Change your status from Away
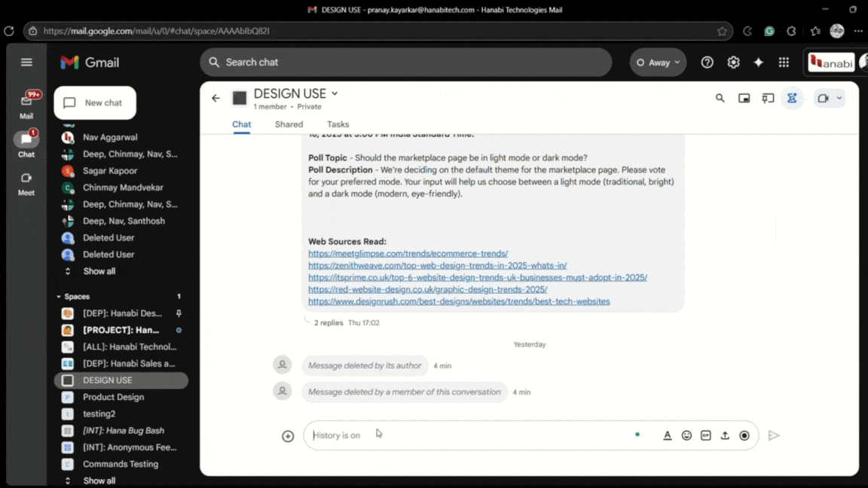The image size is (868, 488). pos(657,63)
